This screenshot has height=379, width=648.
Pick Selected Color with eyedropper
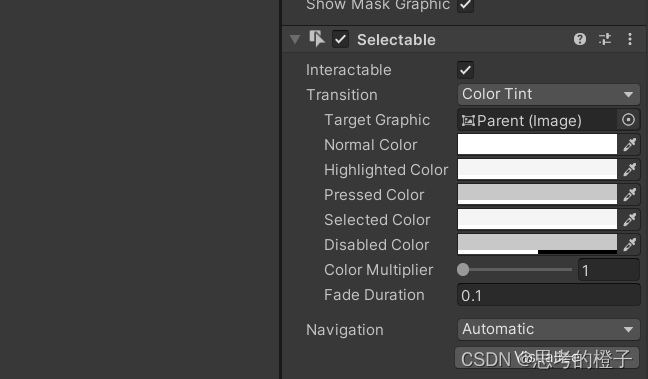(x=629, y=219)
